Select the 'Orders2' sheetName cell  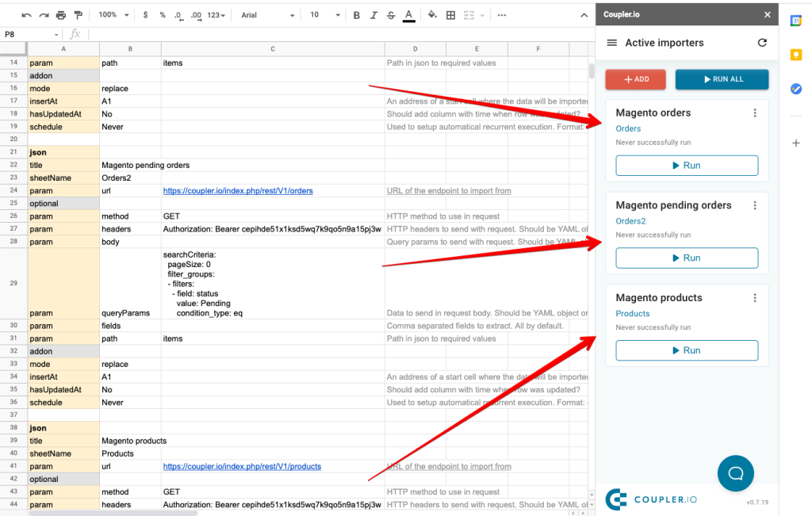131,178
